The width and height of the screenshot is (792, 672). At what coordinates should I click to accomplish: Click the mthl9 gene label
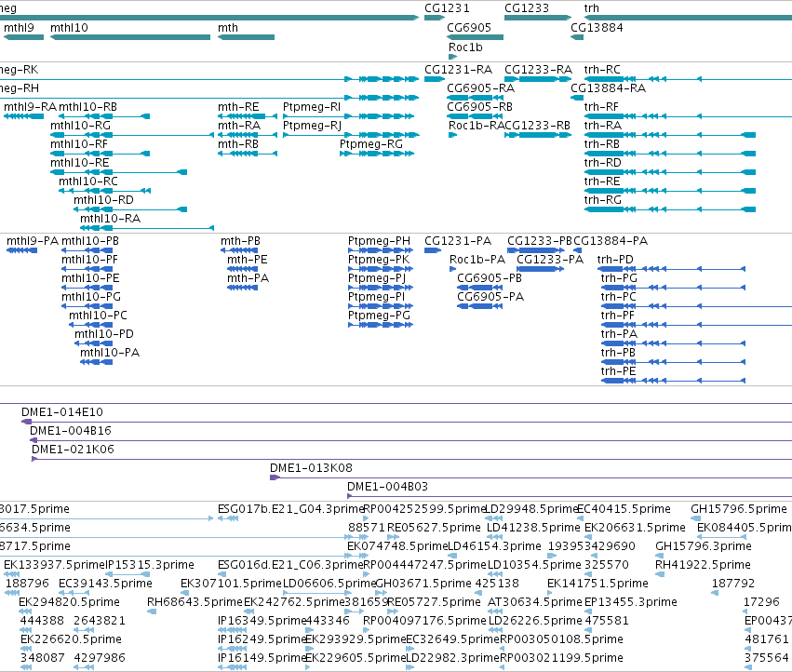coord(19,28)
